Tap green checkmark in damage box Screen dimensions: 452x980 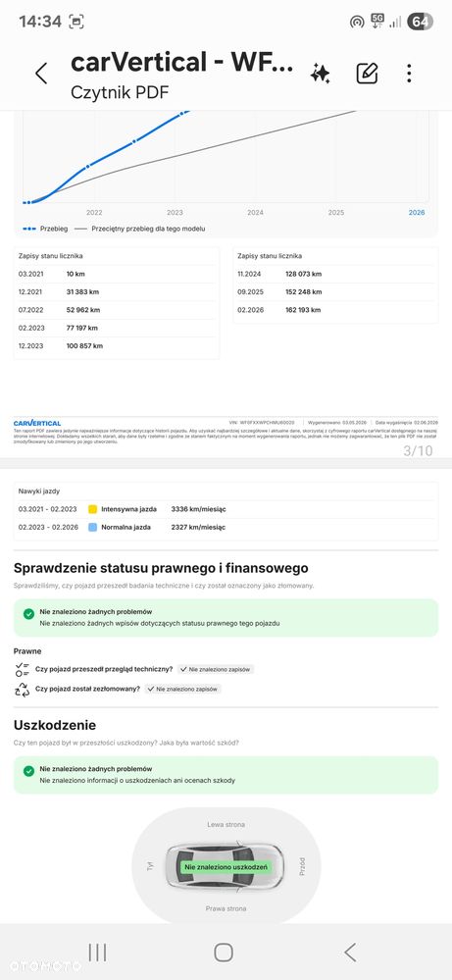[28, 771]
